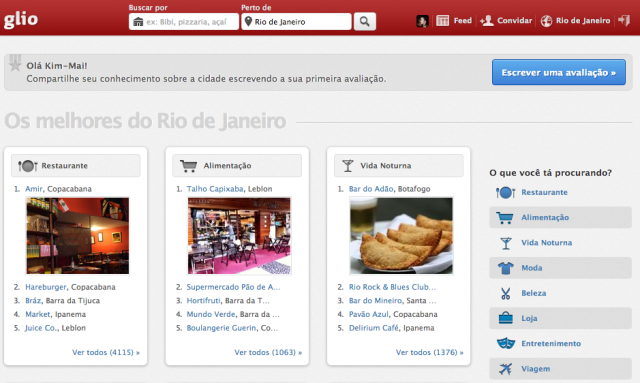The width and height of the screenshot is (640, 383).
Task: Click Escrever uma avaliação button
Action: tap(558, 72)
